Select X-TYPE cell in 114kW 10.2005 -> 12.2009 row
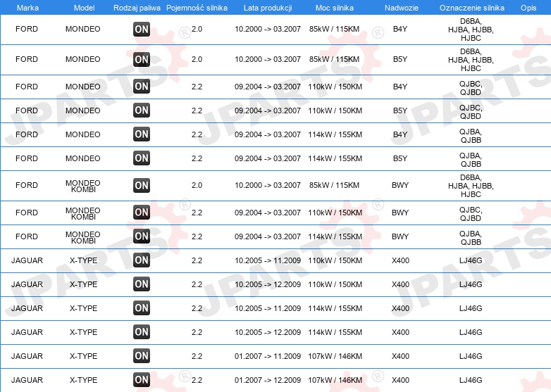Image resolution: width=551 pixels, height=392 pixels. click(x=83, y=332)
